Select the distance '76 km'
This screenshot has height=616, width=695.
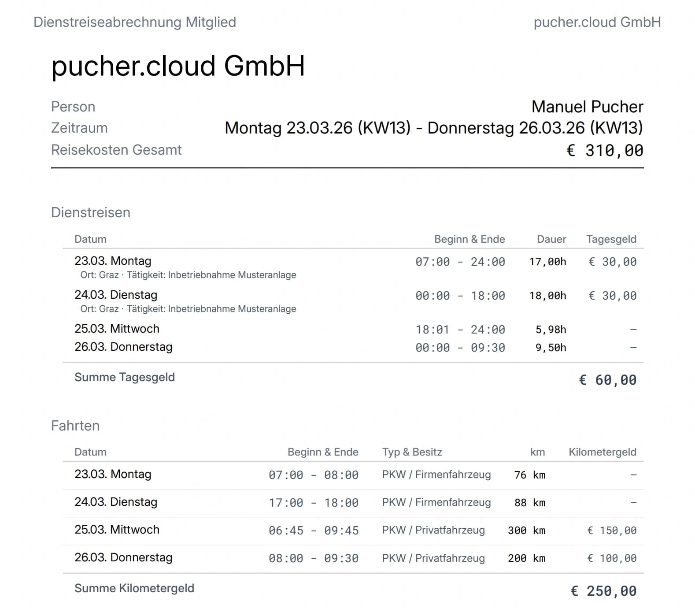[x=530, y=475]
